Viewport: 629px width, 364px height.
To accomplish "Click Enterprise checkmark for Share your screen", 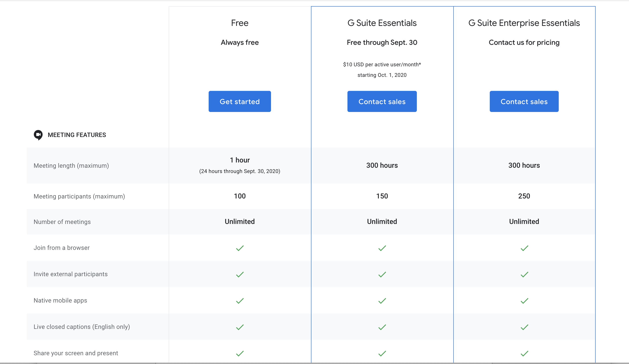I will click(x=524, y=353).
